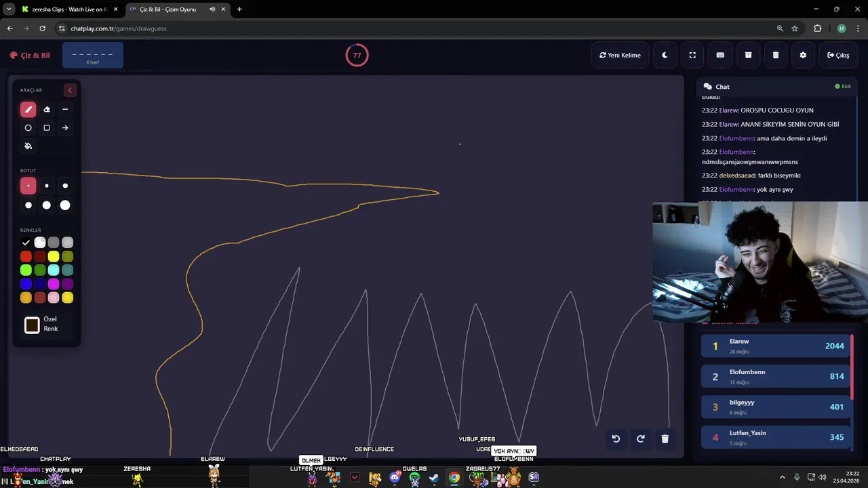Select the arrow drawing tool
868x488 pixels.
coord(65,127)
